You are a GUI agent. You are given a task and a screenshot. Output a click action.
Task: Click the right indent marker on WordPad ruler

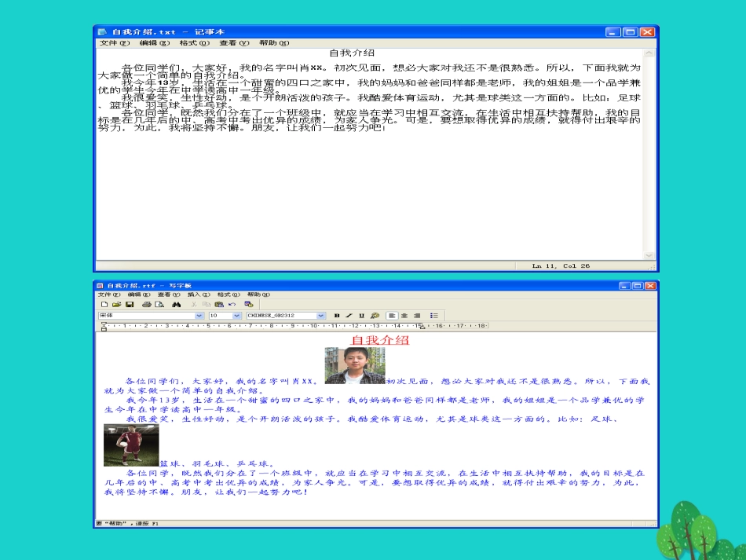click(x=422, y=327)
